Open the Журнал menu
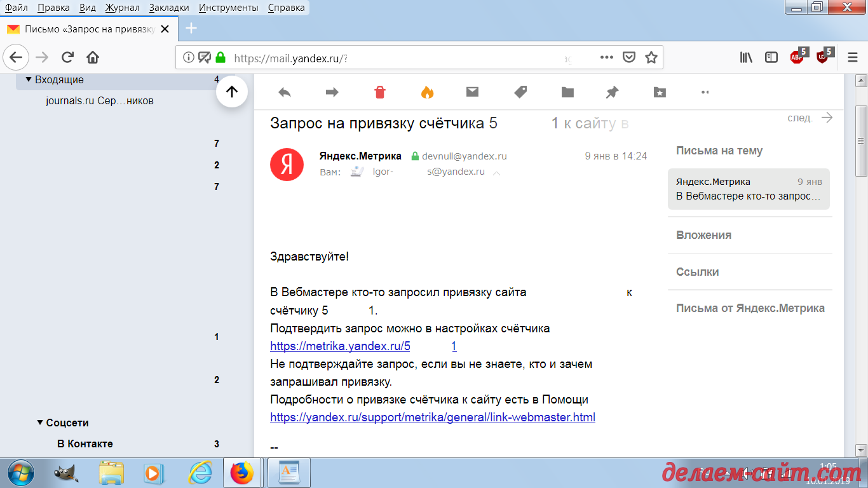Viewport: 868px width, 488px height. [123, 8]
